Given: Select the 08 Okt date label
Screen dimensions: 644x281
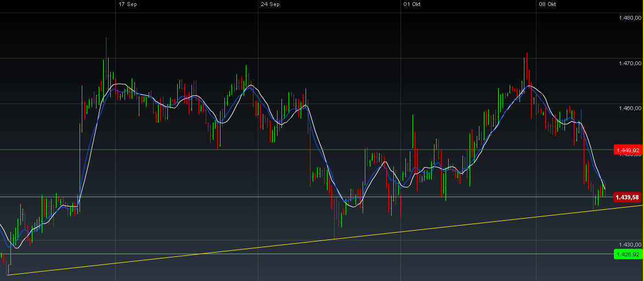Looking at the screenshot, I should tap(547, 4).
